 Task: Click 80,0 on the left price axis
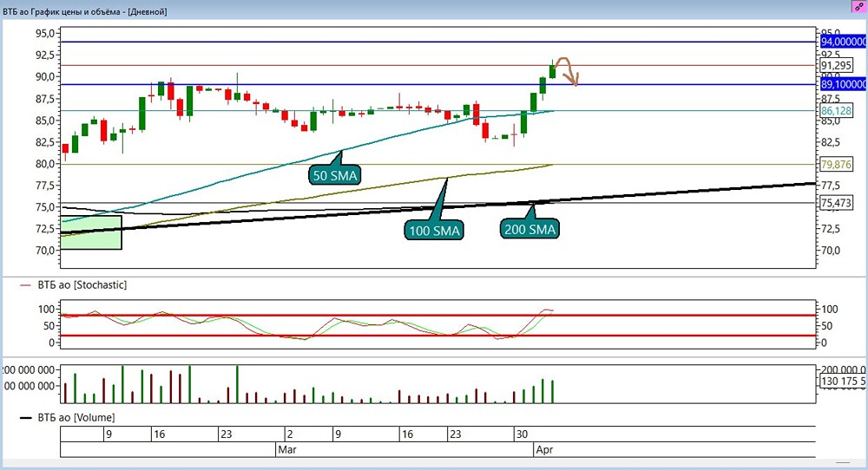click(x=45, y=164)
